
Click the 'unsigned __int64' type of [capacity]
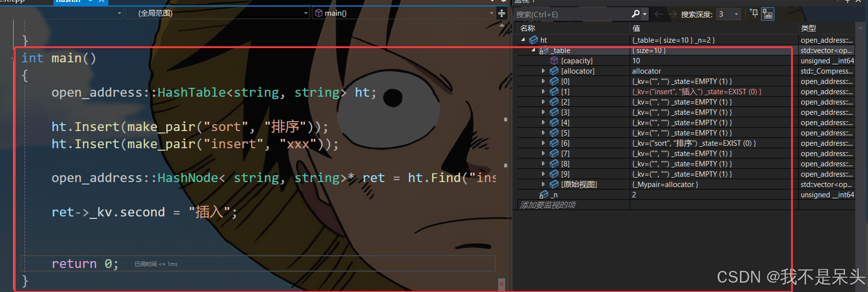point(827,61)
